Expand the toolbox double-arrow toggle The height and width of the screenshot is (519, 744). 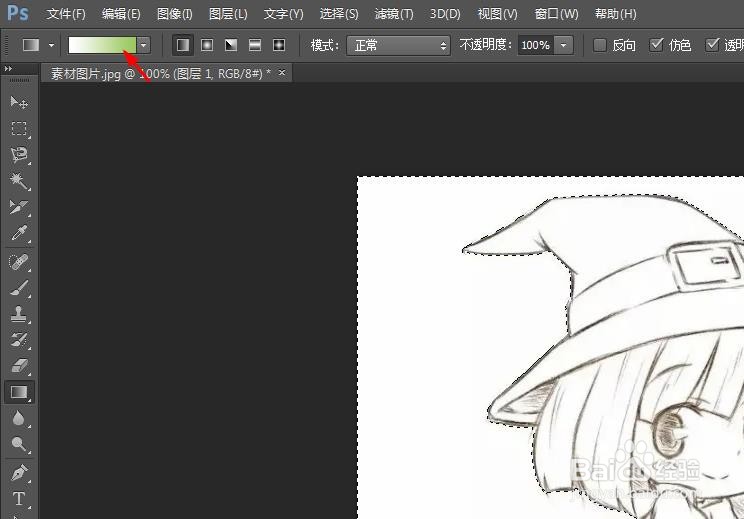8,69
